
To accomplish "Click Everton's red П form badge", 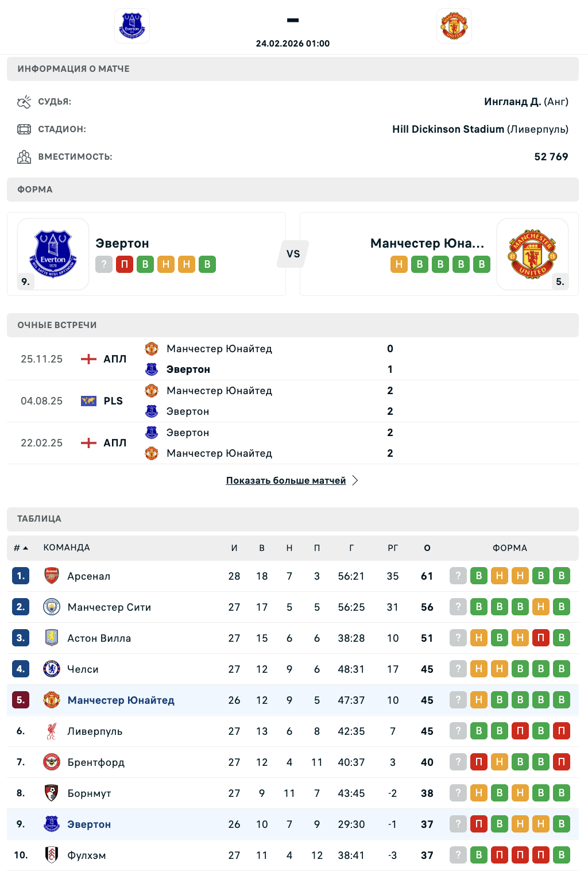I will (x=125, y=264).
